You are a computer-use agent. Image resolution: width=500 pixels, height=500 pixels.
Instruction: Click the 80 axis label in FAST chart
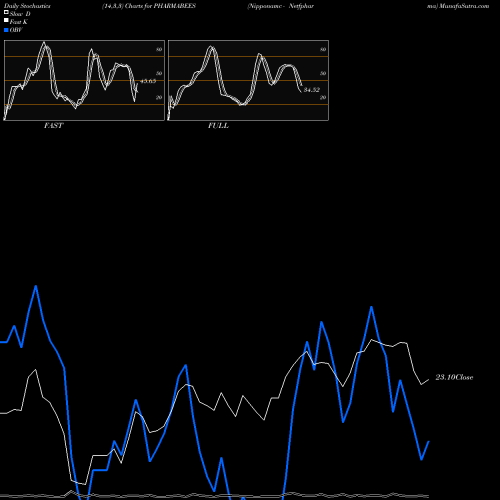(159, 49)
